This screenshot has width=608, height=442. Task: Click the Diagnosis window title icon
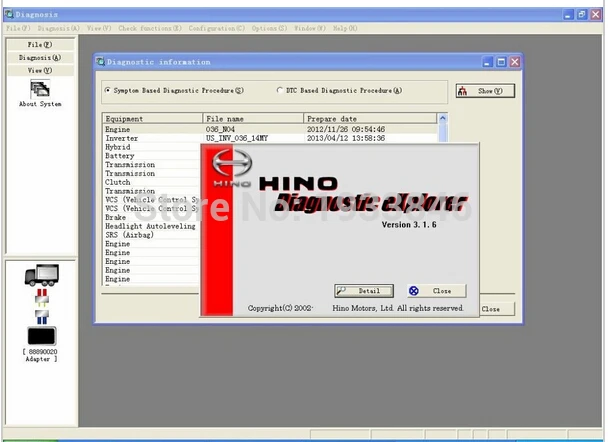pos(9,14)
